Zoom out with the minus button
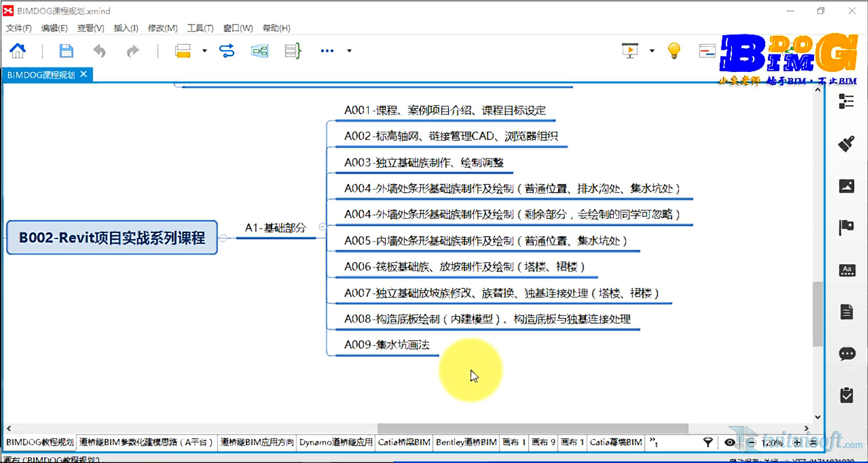868x463 pixels. pos(751,442)
